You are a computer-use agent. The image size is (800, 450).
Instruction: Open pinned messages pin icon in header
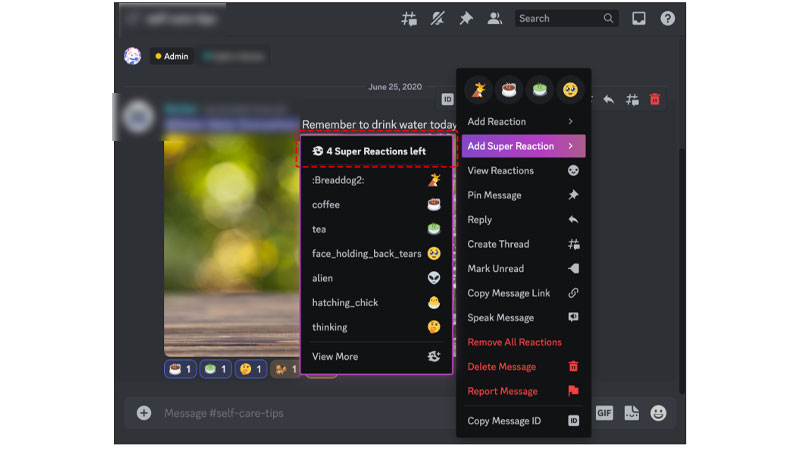pyautogui.click(x=466, y=19)
